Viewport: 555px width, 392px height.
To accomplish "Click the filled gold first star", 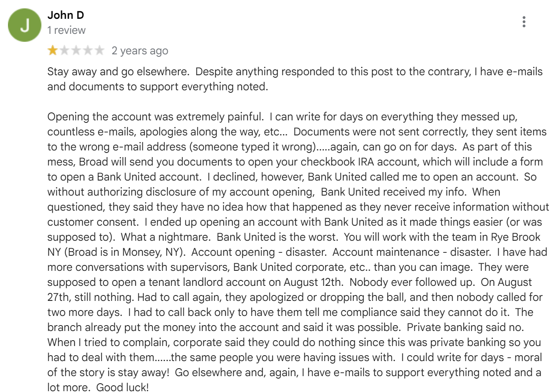I will click(53, 51).
